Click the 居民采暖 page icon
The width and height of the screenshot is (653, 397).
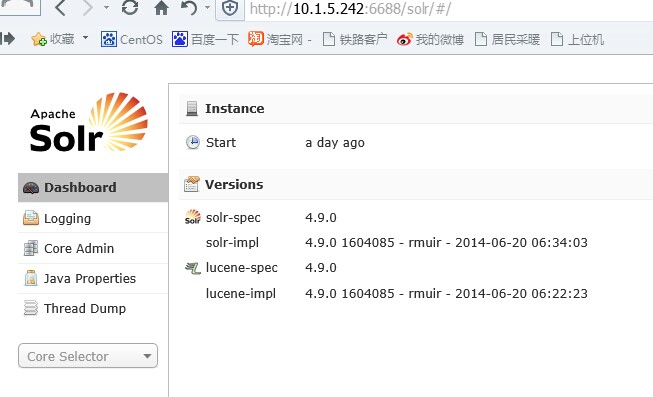pyautogui.click(x=481, y=39)
